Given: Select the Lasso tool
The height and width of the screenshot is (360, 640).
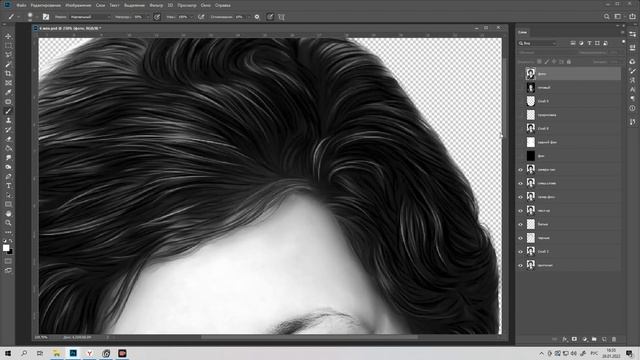Looking at the screenshot, I should point(8,55).
